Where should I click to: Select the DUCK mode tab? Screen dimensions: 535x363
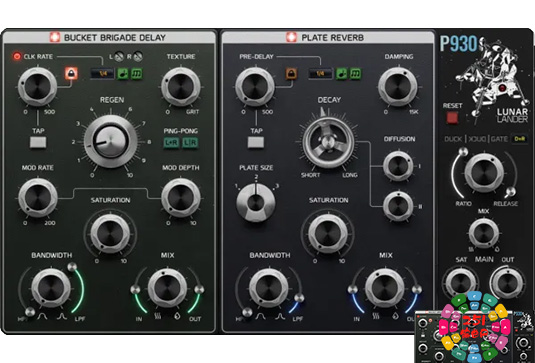[x=453, y=139]
